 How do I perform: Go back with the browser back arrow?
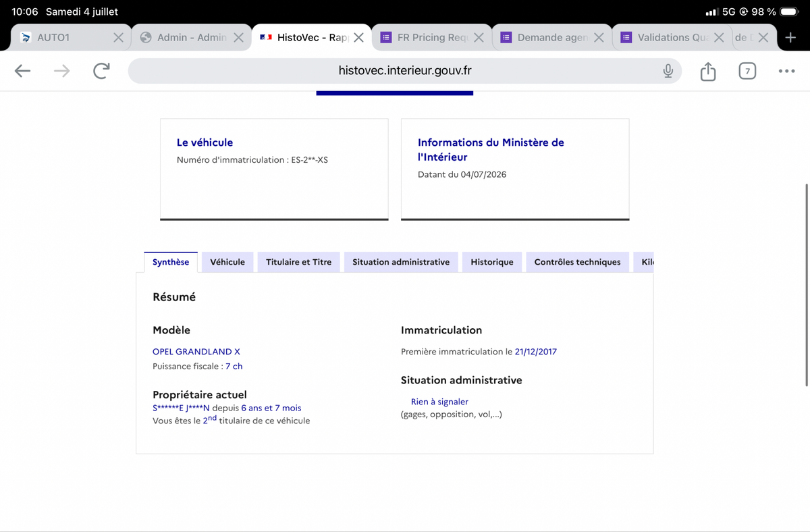(x=23, y=71)
